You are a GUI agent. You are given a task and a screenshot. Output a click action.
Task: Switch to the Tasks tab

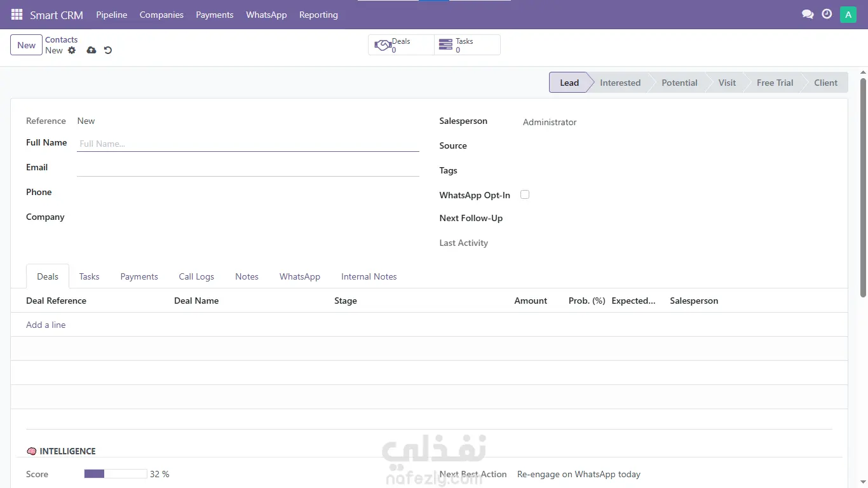(89, 276)
